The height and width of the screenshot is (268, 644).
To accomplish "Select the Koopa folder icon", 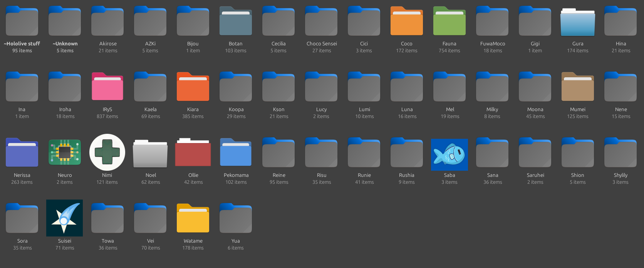I will [x=236, y=87].
